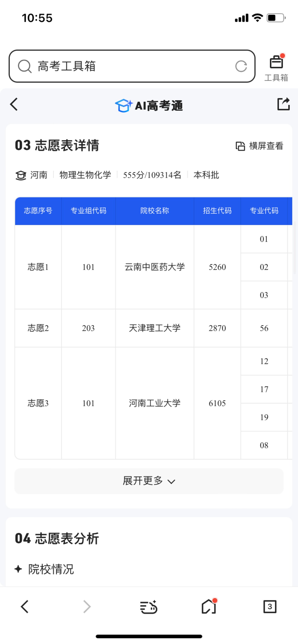Open the browser home icon
298x644 pixels.
point(209,607)
